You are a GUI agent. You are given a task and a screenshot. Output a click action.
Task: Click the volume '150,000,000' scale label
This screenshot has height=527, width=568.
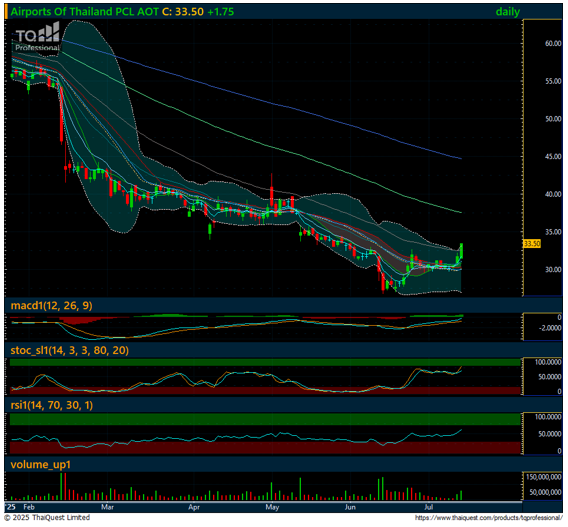click(x=544, y=477)
